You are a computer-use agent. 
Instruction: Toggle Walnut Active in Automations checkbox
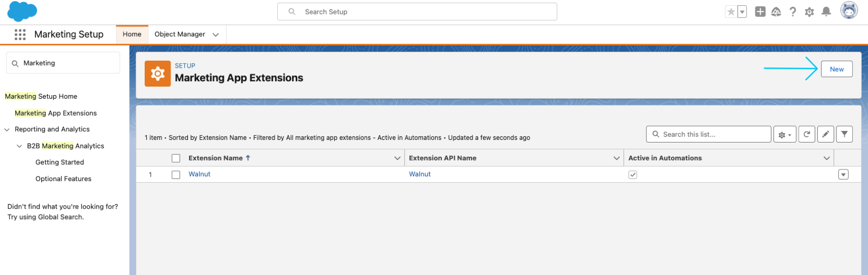pos(633,175)
